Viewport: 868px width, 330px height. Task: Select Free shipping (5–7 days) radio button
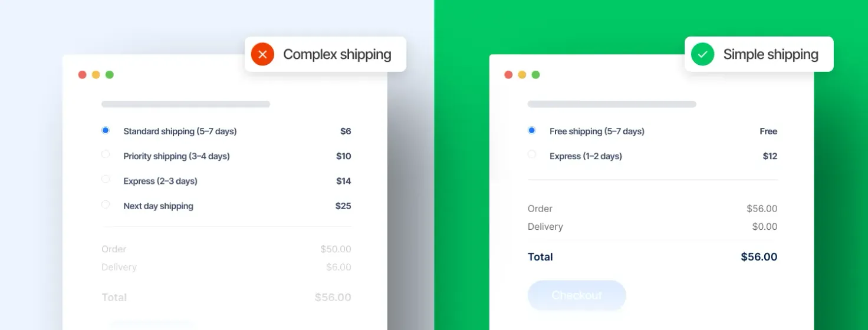coord(532,130)
